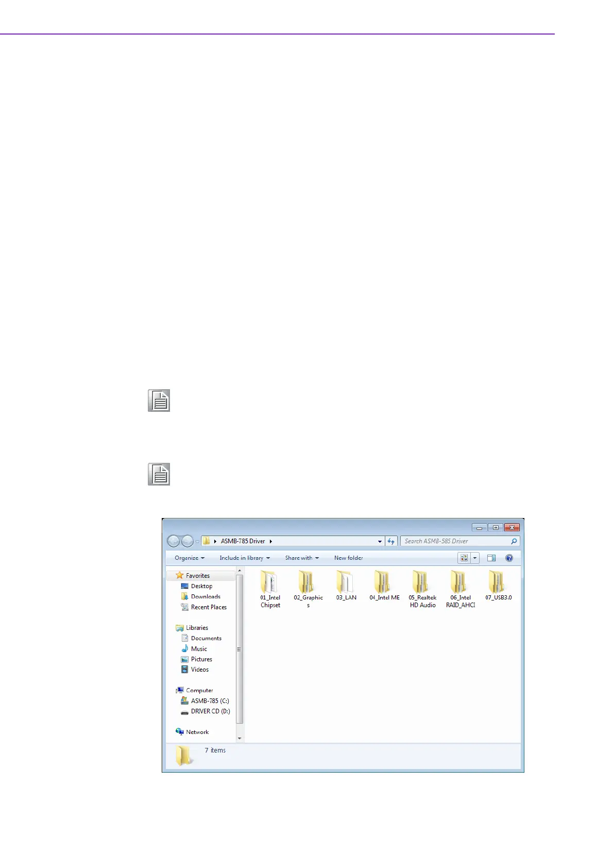
Task: Go forward with the Forward arrow button
Action: [188, 541]
